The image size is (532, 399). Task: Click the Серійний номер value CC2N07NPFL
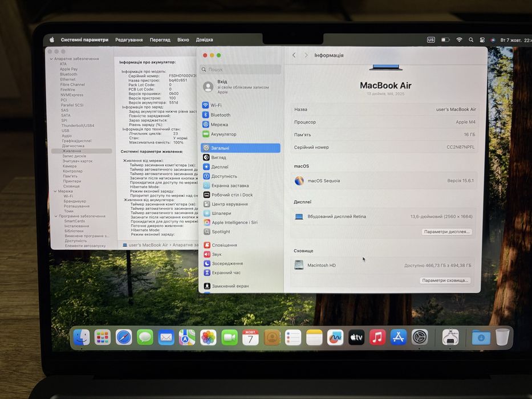(460, 147)
